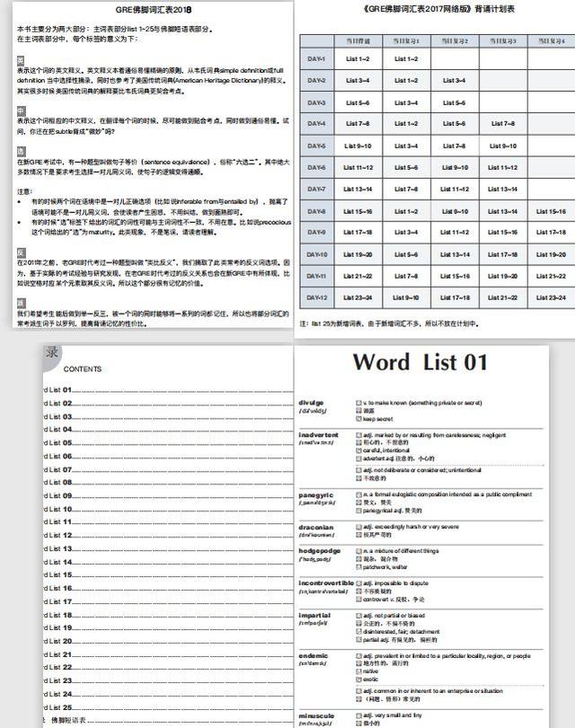
Task: Click the 'GRE佛脚词汇表2018' page title
Action: point(153,10)
